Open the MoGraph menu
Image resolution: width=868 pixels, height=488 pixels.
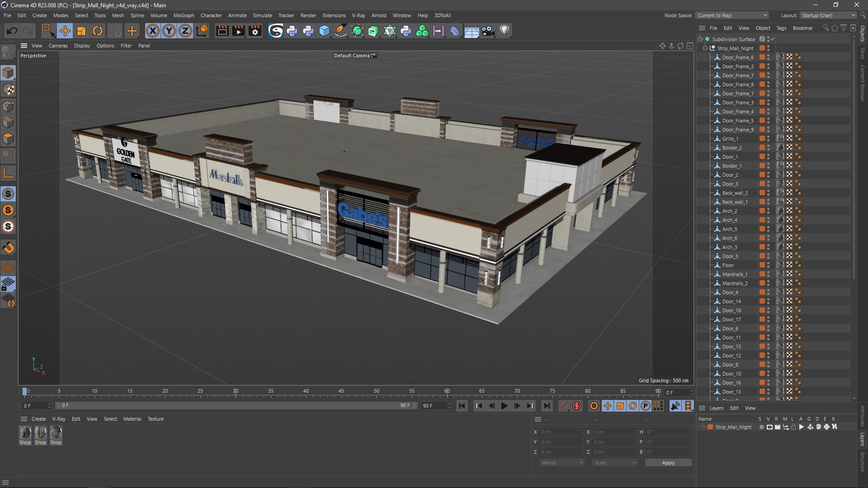(184, 15)
